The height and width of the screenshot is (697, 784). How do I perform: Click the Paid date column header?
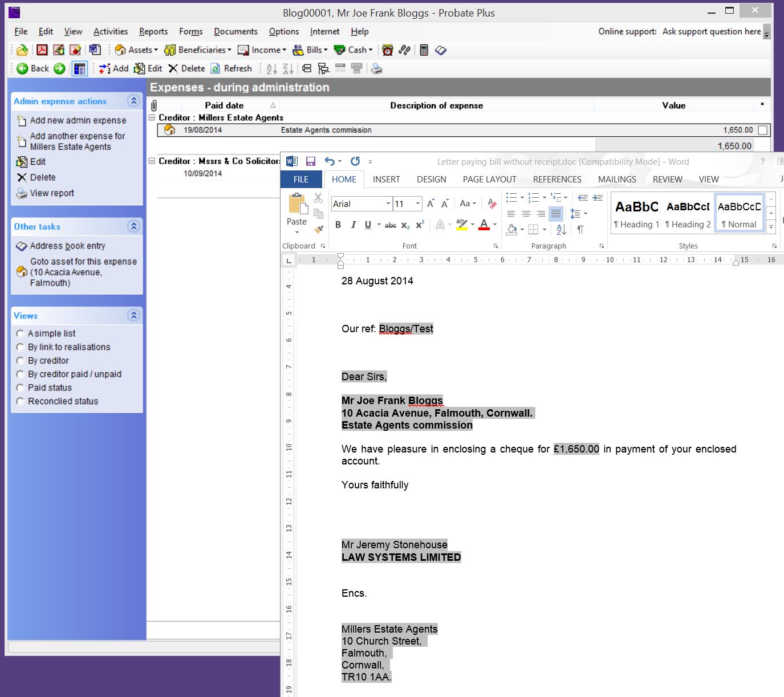pos(224,105)
